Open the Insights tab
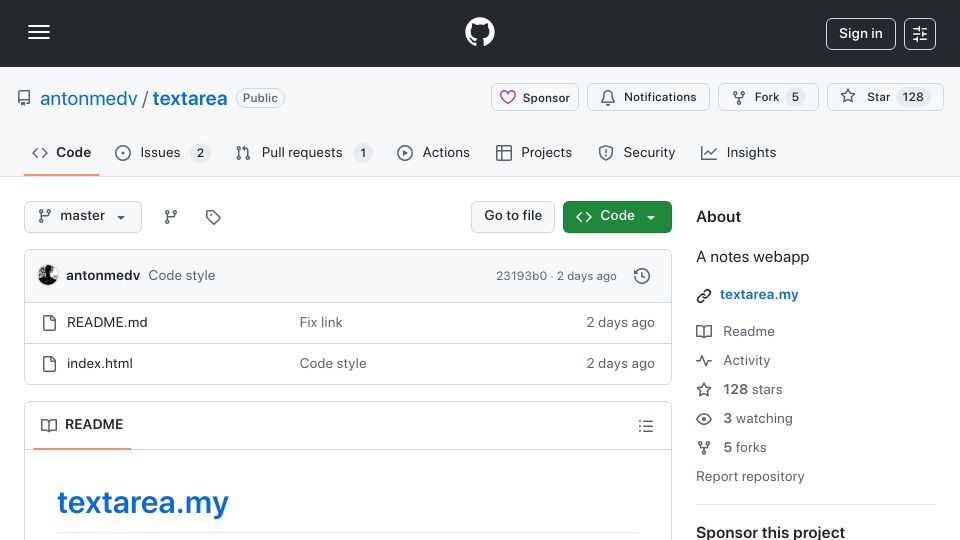The height and width of the screenshot is (540, 960). click(738, 152)
